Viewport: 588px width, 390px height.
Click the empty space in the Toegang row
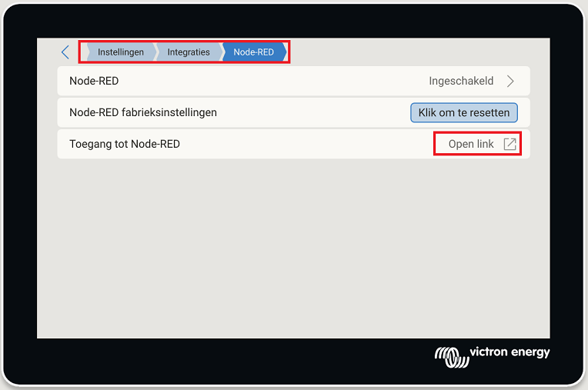[308, 144]
